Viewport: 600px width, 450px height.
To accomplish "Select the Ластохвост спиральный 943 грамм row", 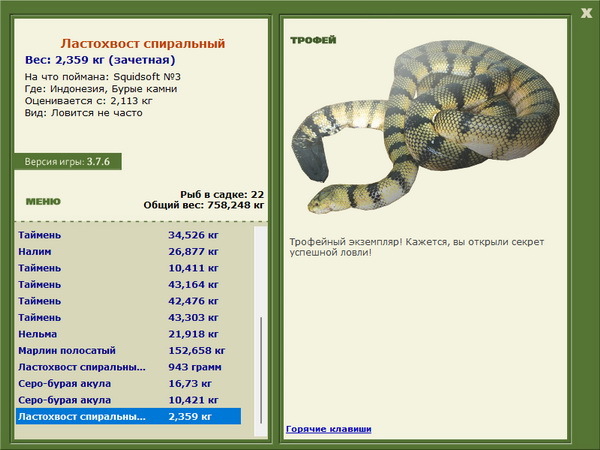I will (x=129, y=367).
